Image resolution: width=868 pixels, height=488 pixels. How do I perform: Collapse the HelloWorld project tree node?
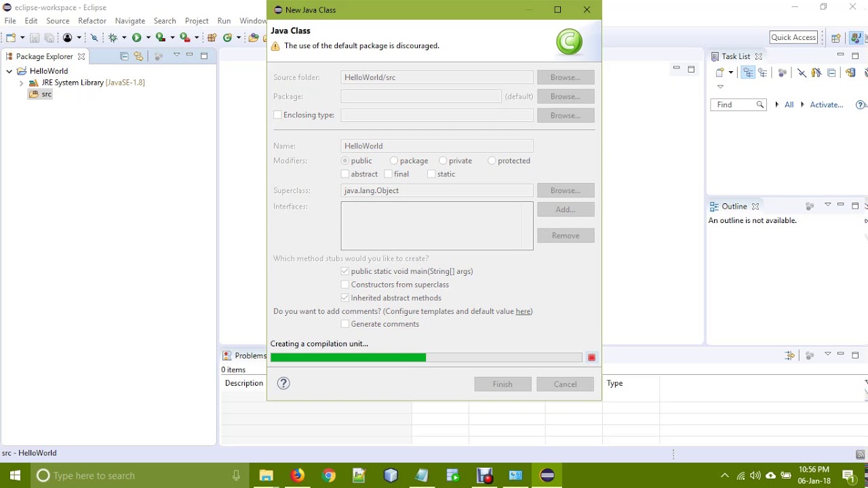coord(9,71)
